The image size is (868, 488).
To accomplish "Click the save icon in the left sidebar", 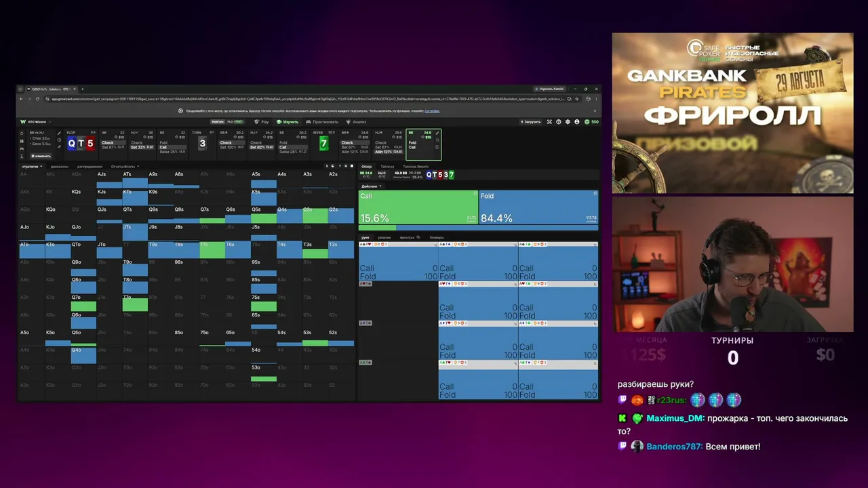I will (23, 140).
